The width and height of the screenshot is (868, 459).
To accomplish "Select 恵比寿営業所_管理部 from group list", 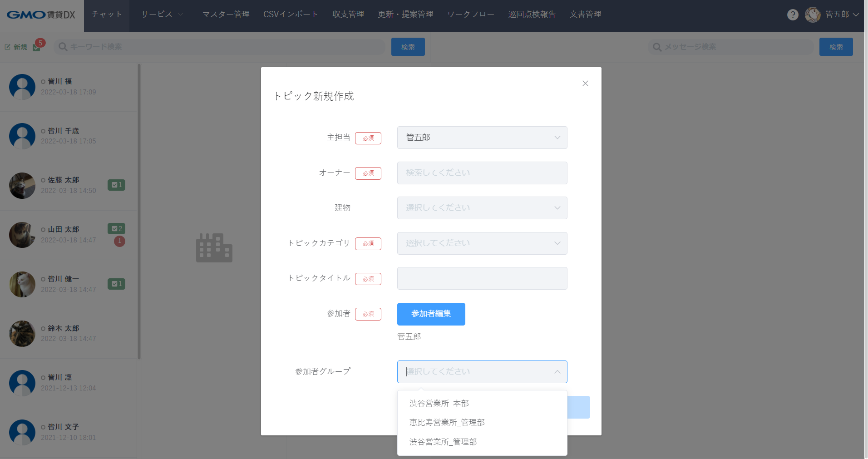I will click(x=447, y=422).
